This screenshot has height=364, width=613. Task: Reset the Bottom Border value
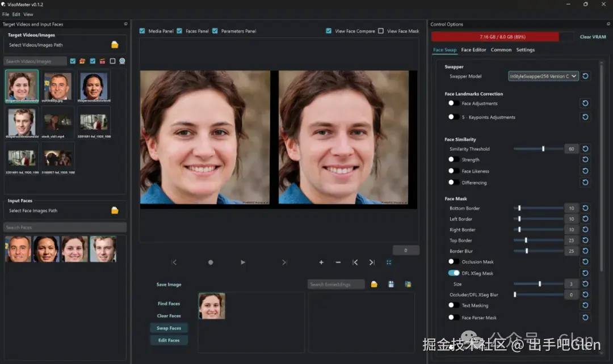585,208
